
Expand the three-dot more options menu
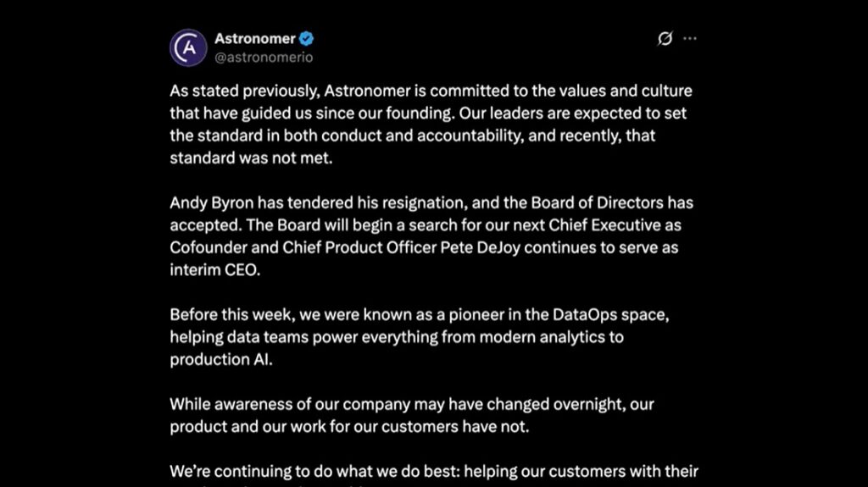[x=690, y=39]
